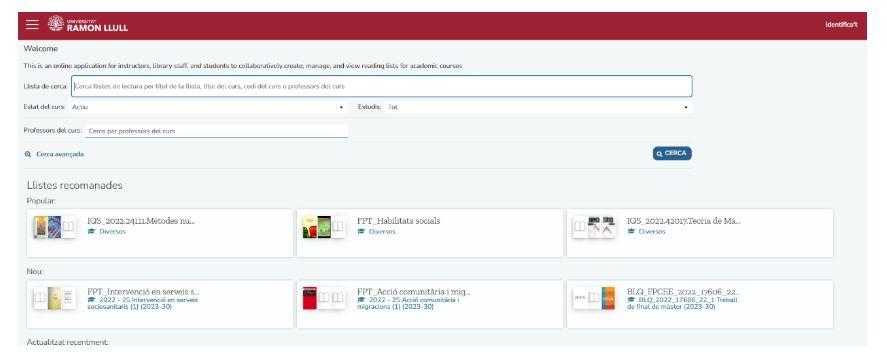Open FPT_Intervenció en serveis s... list
The height and width of the screenshot is (364, 887).
pyautogui.click(x=143, y=292)
